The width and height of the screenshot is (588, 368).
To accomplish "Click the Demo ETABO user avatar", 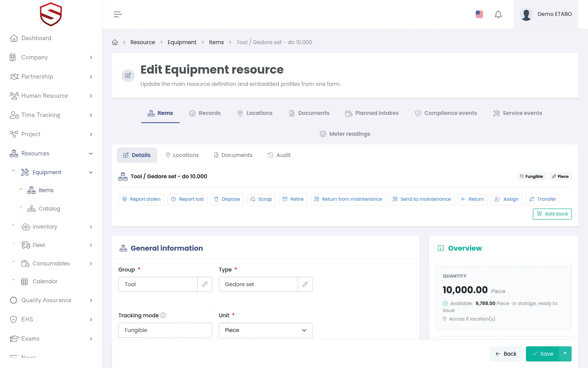I will pos(526,14).
